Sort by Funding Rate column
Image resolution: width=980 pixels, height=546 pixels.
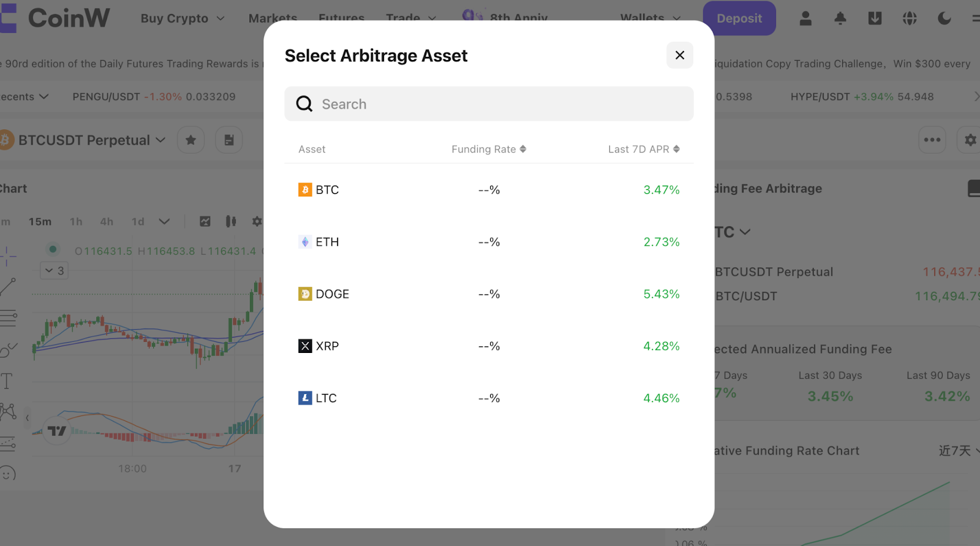tap(489, 149)
